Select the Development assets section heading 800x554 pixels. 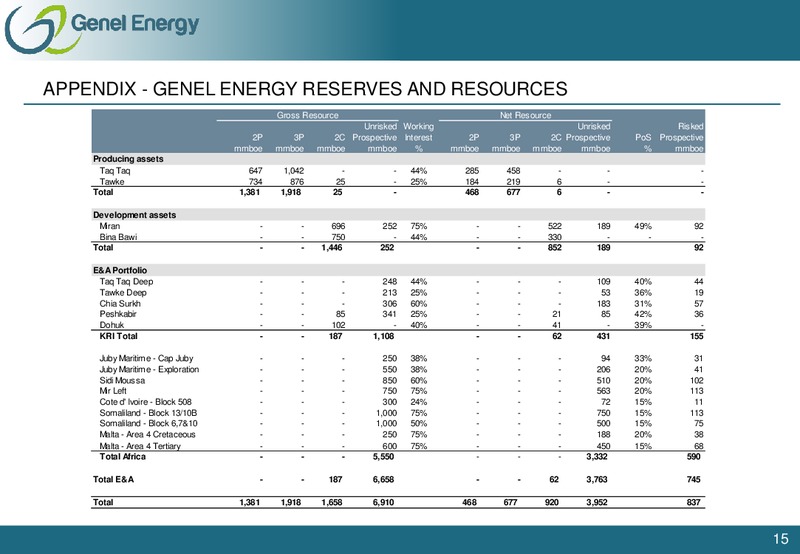134,215
